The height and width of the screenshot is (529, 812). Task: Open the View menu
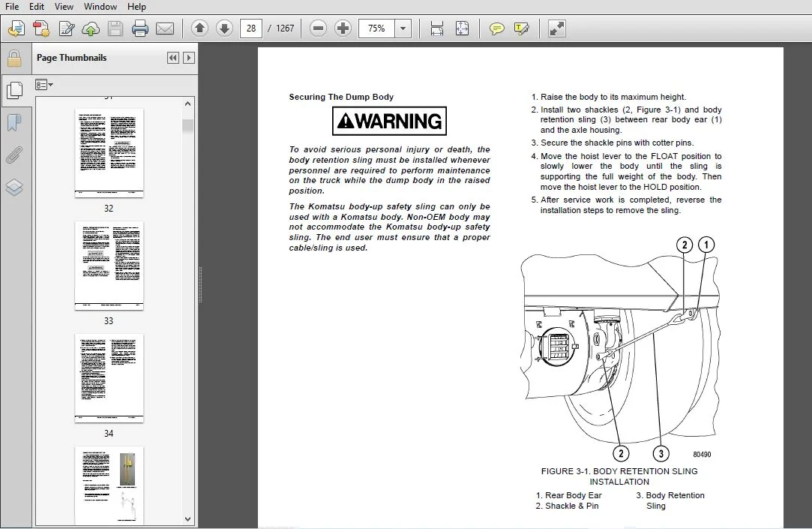[64, 7]
